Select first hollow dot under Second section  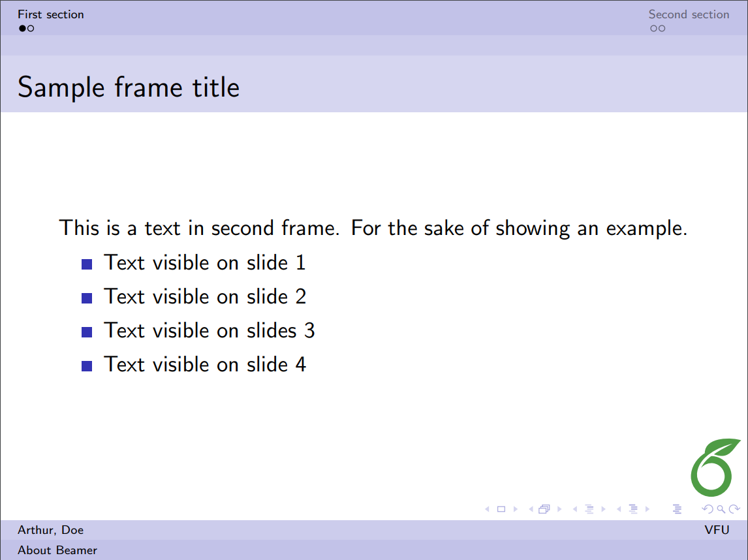pos(653,28)
